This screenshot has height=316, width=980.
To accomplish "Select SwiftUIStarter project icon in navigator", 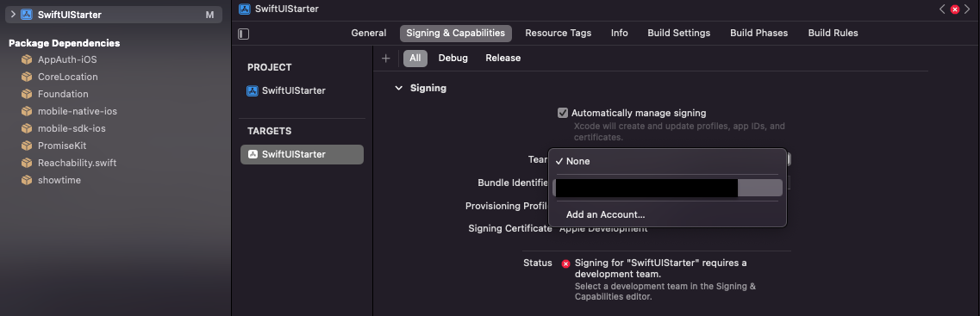I will pos(26,15).
